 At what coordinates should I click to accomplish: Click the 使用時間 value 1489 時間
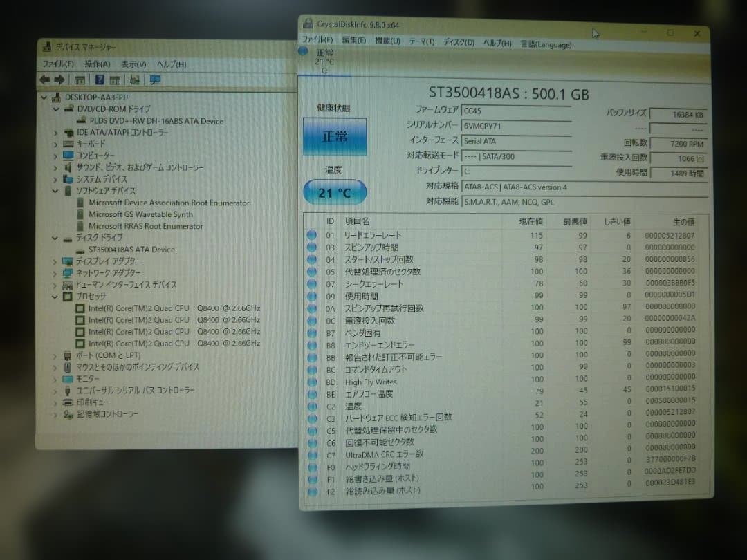679,174
